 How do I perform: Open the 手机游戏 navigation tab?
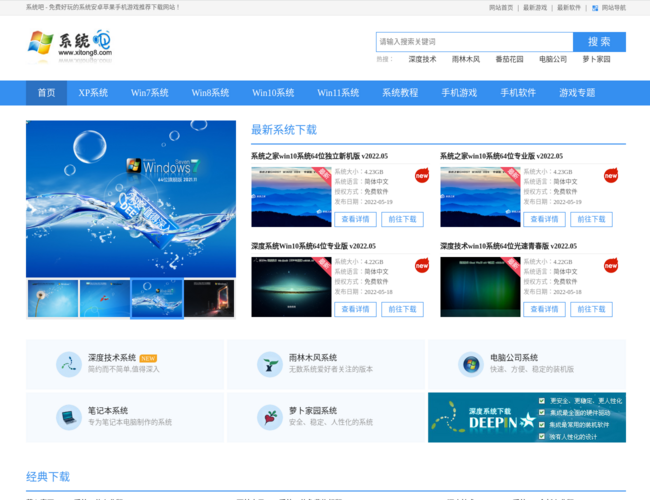459,93
